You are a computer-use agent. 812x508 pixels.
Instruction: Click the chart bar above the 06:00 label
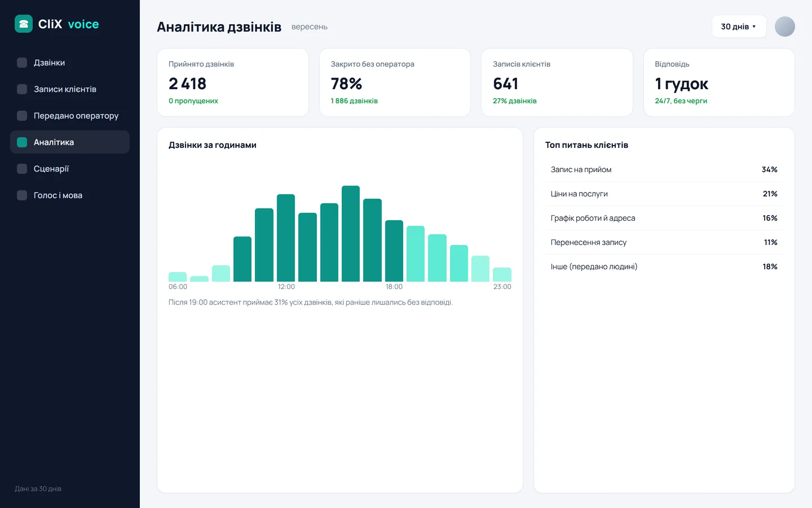(x=178, y=277)
